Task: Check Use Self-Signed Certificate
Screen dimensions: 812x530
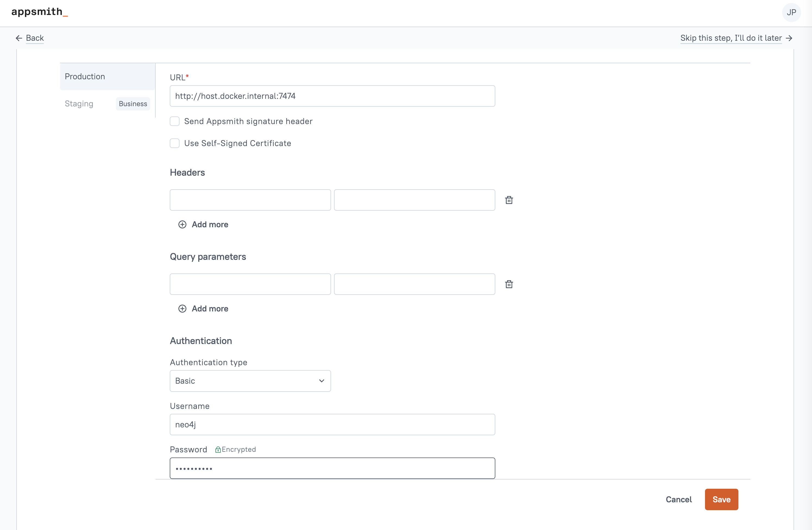Action: coord(175,143)
